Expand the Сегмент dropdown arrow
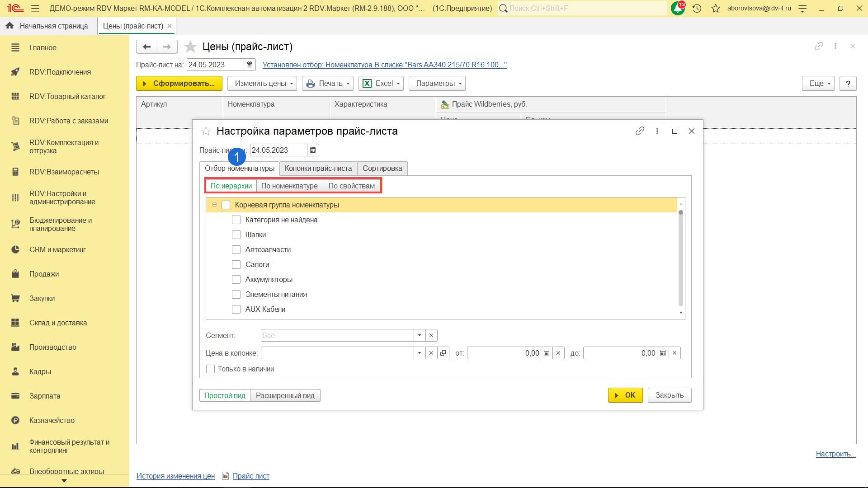 coord(420,335)
